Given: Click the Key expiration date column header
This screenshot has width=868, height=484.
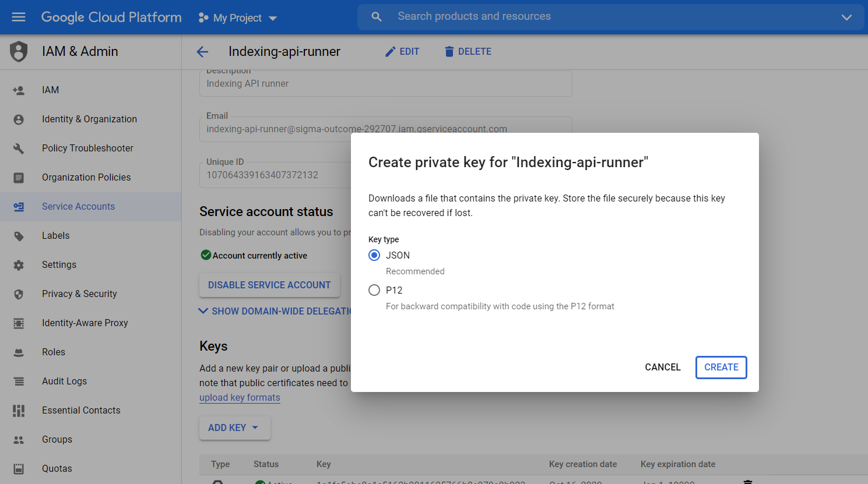Looking at the screenshot, I should [x=678, y=464].
